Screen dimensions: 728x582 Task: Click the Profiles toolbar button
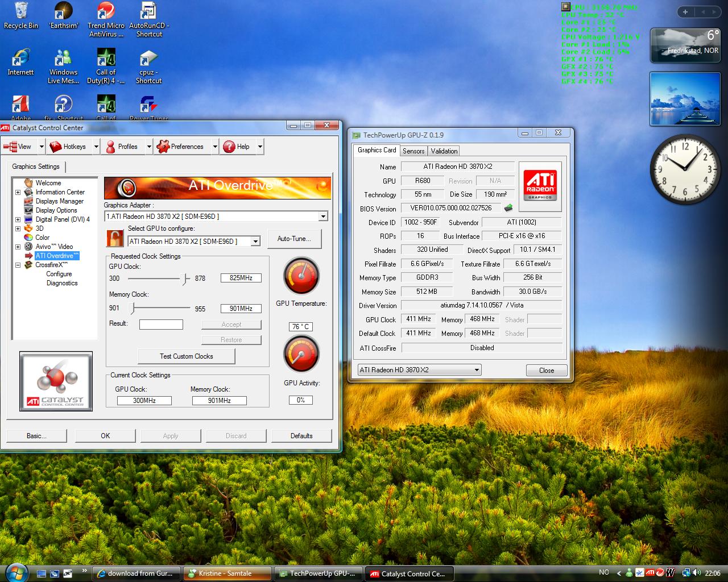124,147
